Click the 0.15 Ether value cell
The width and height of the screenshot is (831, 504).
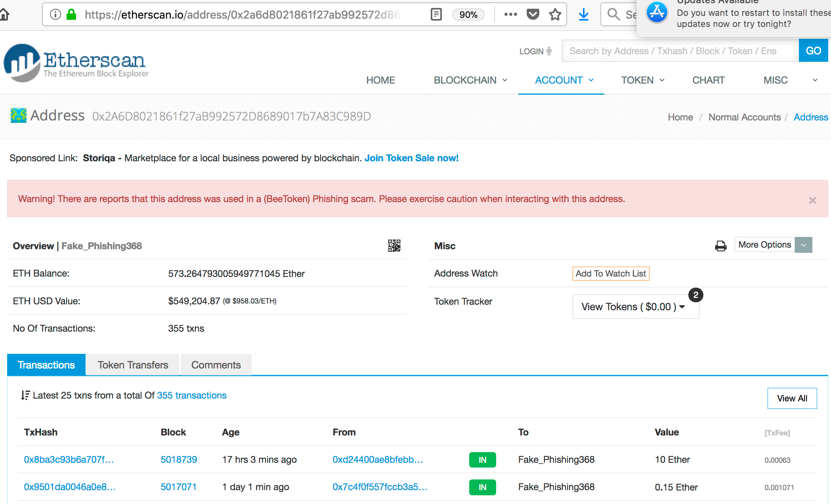676,487
